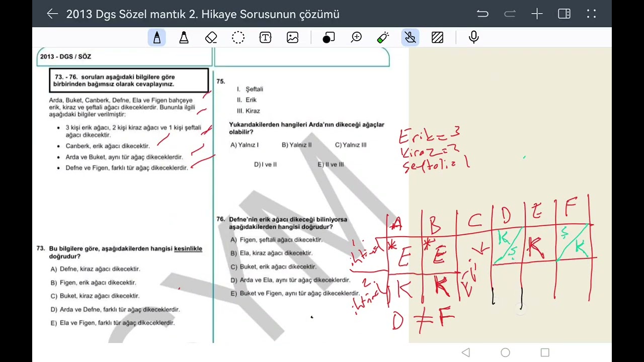Select the Eraser tool
This screenshot has height=362, width=644.
coord(211,37)
